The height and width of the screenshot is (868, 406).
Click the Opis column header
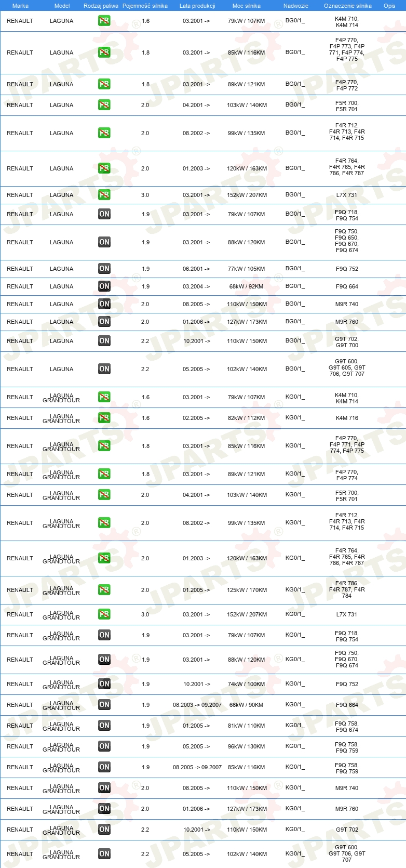[389, 6]
